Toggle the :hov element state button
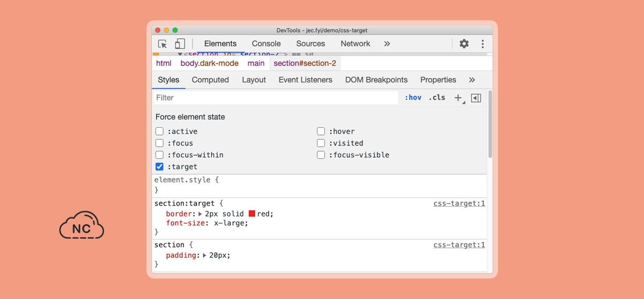644x299 pixels. [x=413, y=97]
